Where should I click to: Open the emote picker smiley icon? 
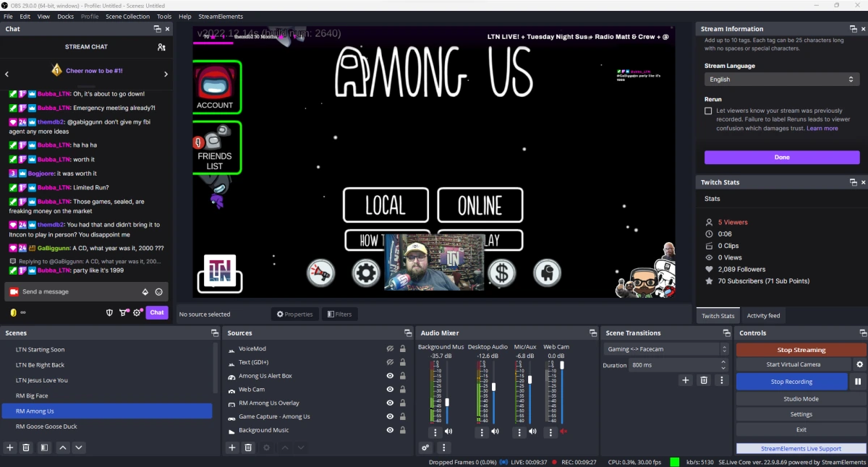(x=159, y=292)
